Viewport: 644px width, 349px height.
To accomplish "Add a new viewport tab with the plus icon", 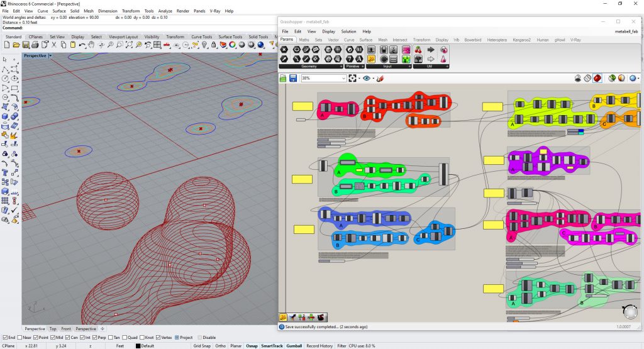I will (x=103, y=328).
